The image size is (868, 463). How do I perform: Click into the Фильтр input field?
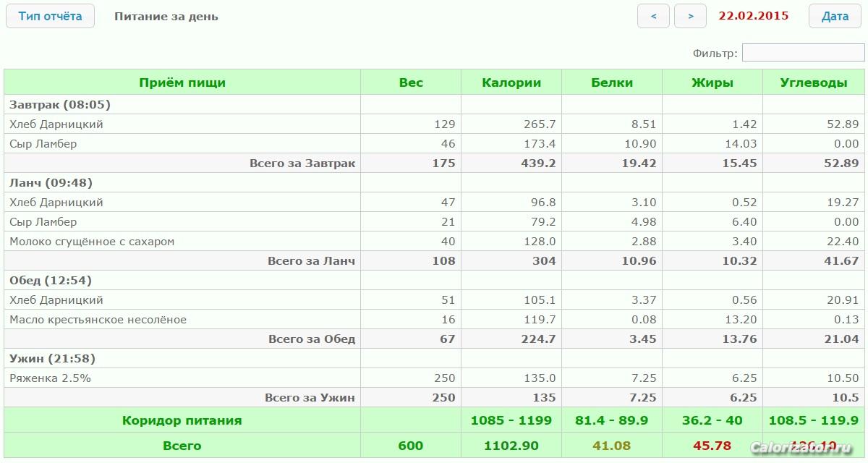click(803, 53)
